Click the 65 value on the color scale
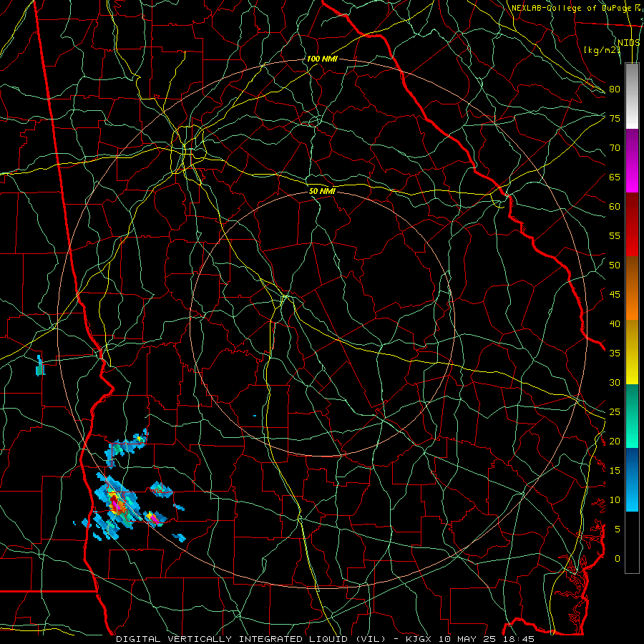The height and width of the screenshot is (644, 644). click(615, 177)
